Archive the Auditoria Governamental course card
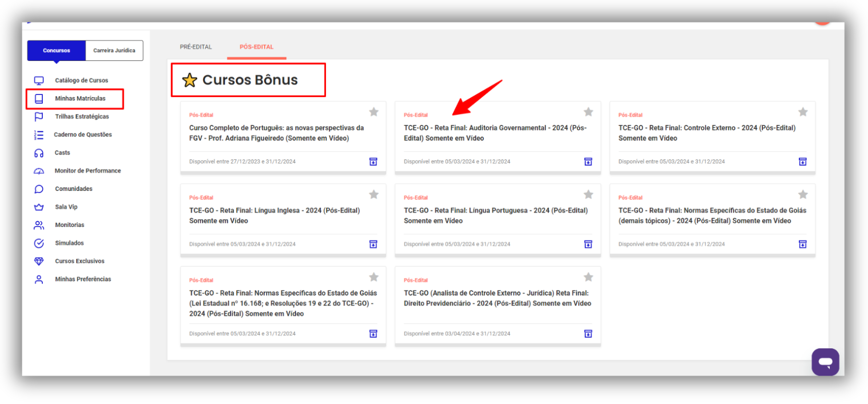Image resolution: width=868 pixels, height=404 pixels. coord(588,161)
